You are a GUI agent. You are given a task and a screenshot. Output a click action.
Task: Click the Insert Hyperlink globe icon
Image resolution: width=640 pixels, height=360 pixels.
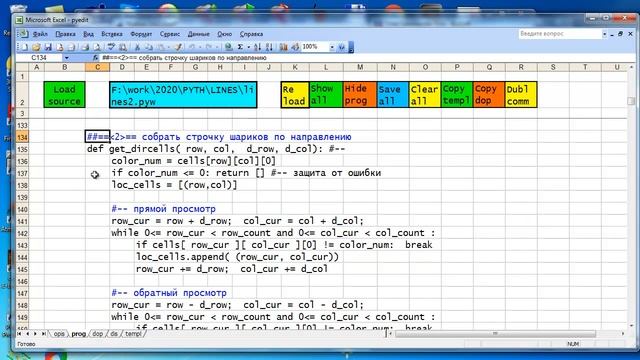[x=229, y=47]
